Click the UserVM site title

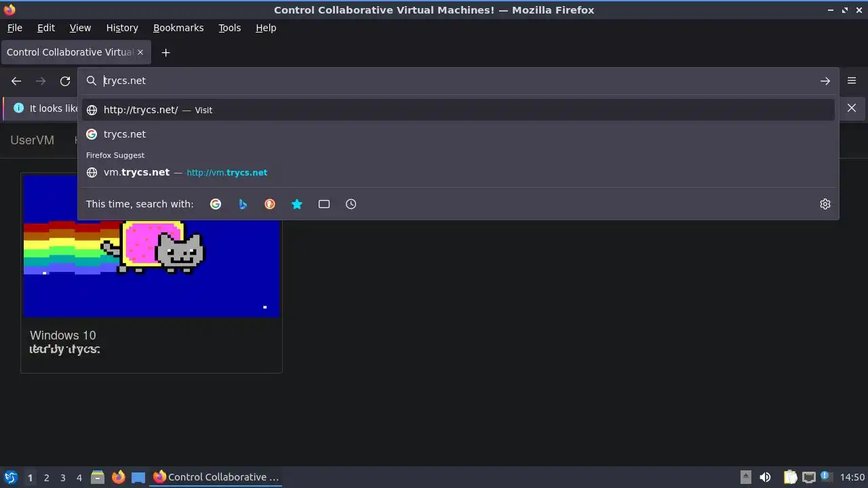tap(32, 140)
